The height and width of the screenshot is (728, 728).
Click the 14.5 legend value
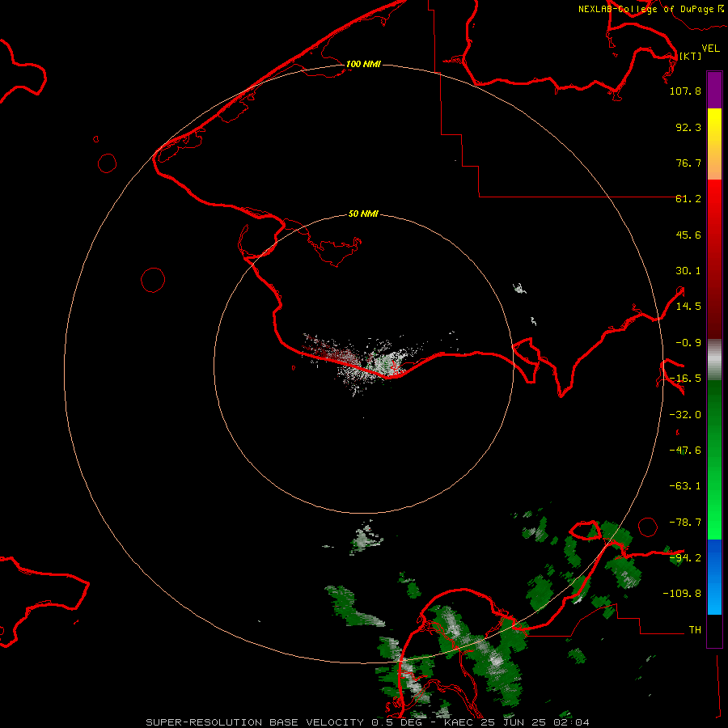pyautogui.click(x=688, y=307)
